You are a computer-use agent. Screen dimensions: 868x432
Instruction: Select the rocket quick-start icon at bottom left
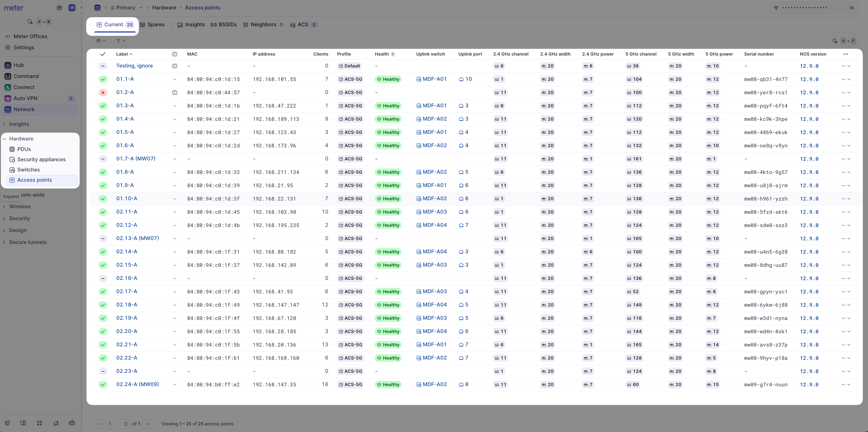7,423
